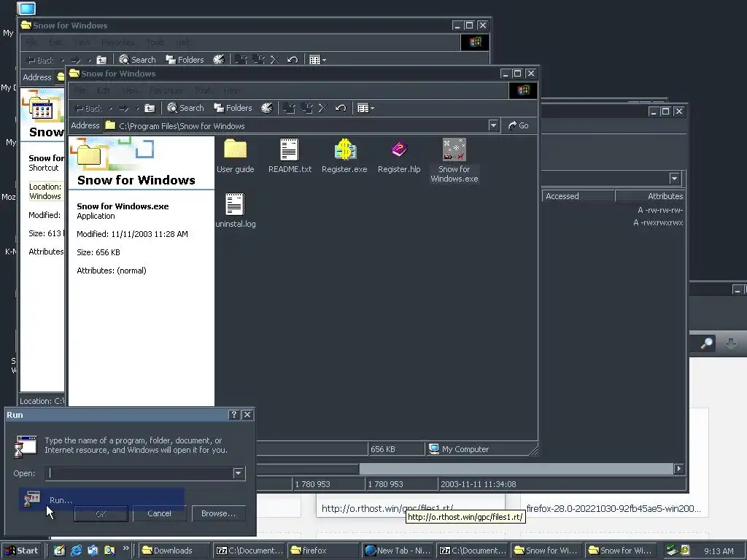The image size is (747, 560).
Task: Open Edit menu in front Snow for Windows window
Action: [104, 90]
